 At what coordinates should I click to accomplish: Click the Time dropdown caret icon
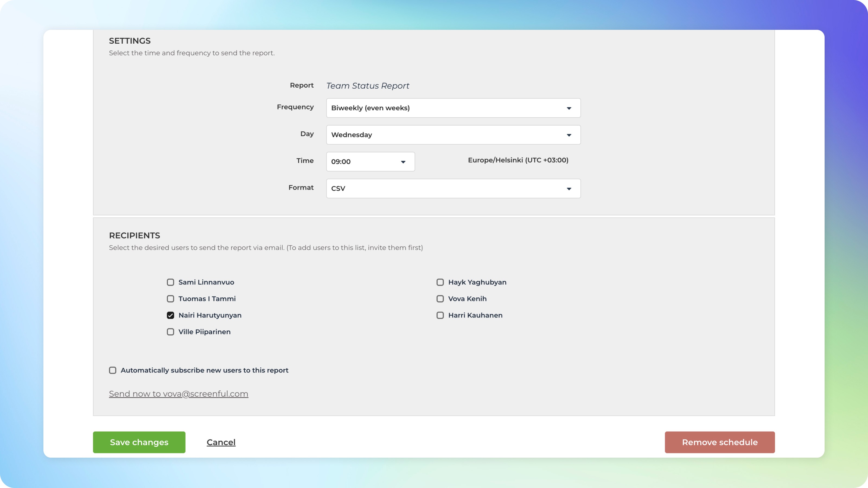click(403, 162)
